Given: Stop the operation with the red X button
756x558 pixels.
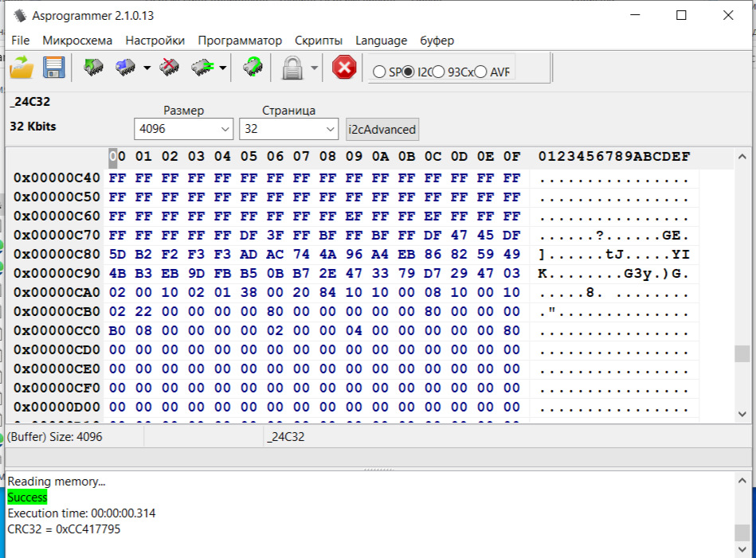Looking at the screenshot, I should (344, 67).
